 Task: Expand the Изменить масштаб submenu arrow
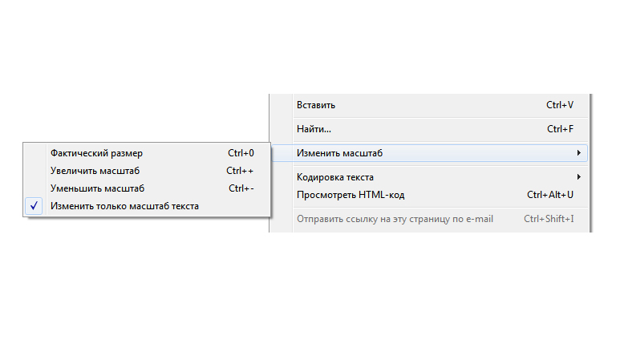point(578,152)
